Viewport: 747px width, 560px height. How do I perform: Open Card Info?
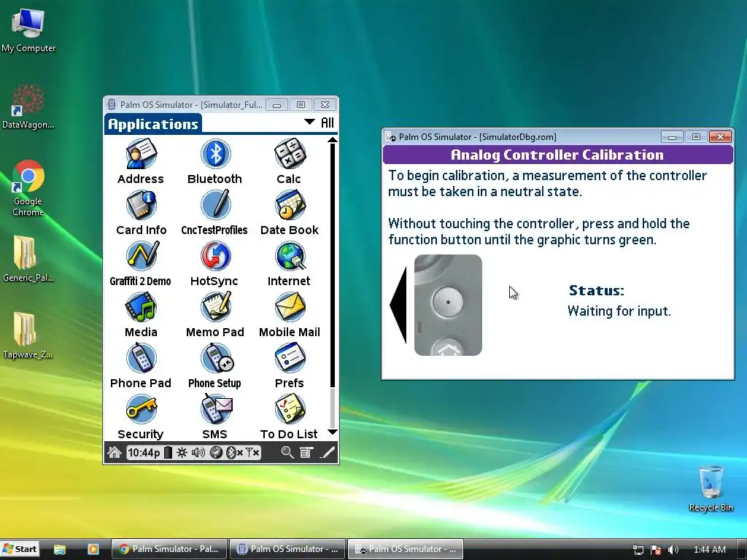pyautogui.click(x=141, y=212)
